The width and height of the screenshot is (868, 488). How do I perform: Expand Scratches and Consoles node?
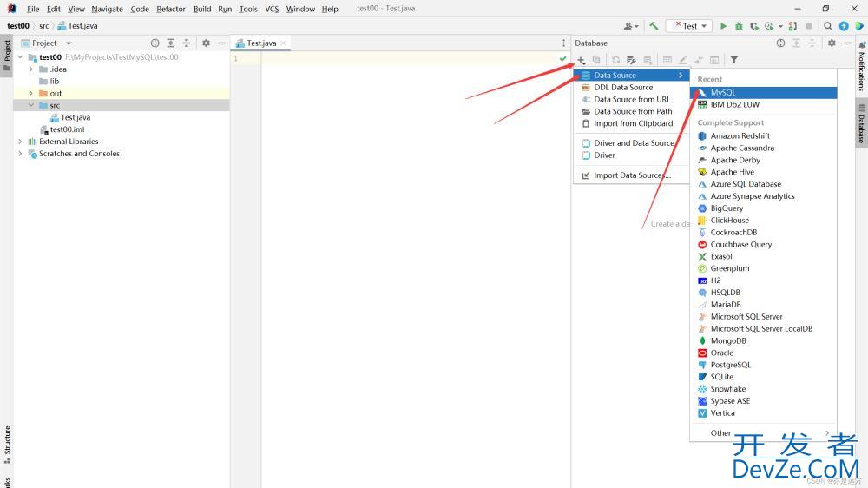(x=21, y=154)
